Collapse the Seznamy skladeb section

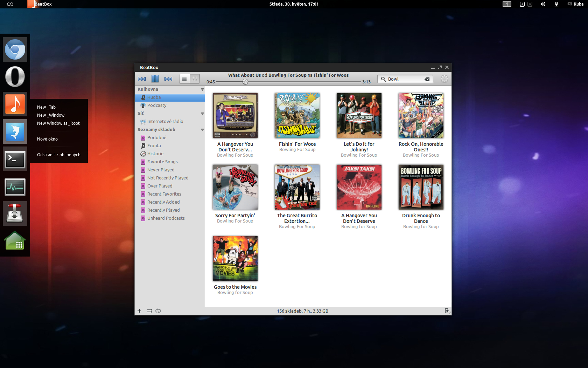[202, 130]
